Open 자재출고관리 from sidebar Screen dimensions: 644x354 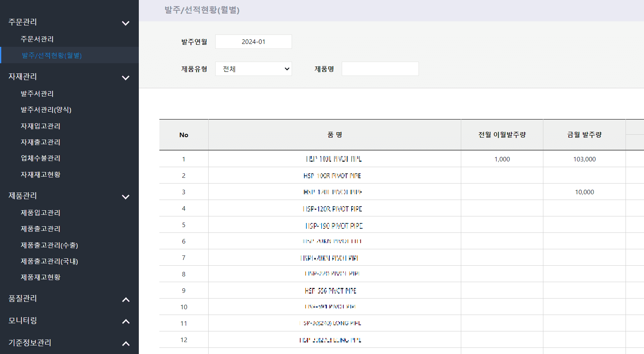coord(40,142)
